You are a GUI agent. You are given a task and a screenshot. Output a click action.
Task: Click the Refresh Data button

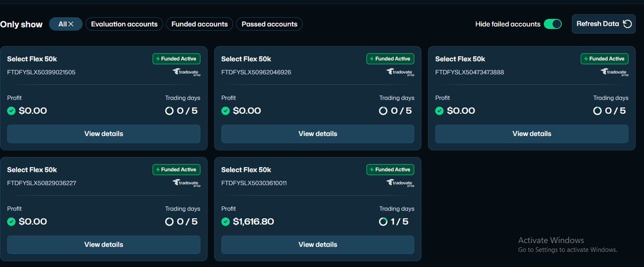604,24
